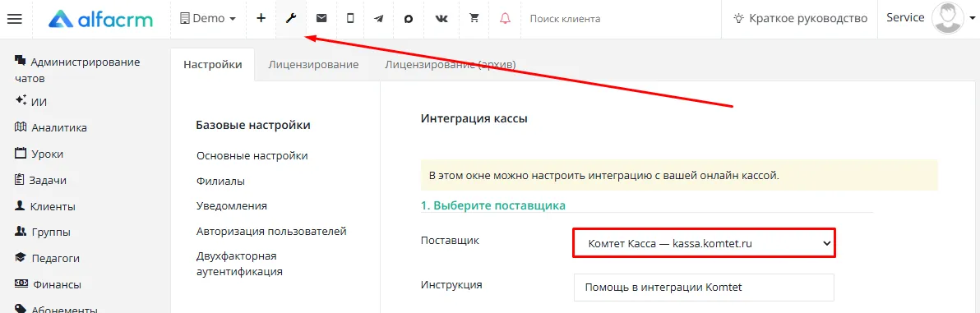Image resolution: width=980 pixels, height=313 pixels.
Task: Click the graduation cap icon beside Педагоги
Action: (x=21, y=257)
